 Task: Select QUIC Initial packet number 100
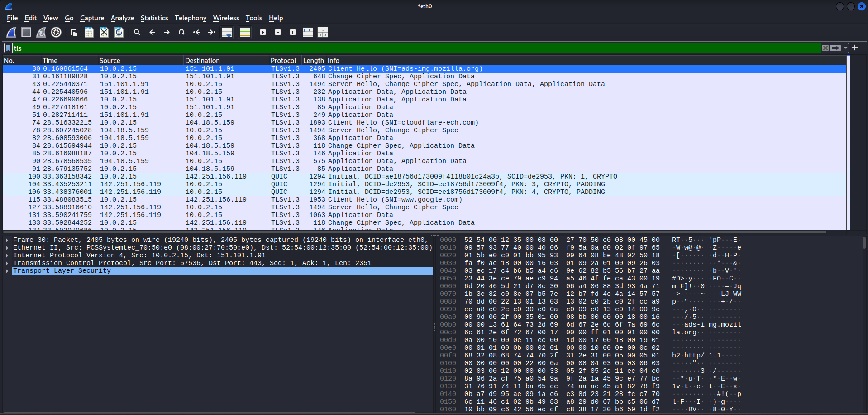click(x=424, y=177)
